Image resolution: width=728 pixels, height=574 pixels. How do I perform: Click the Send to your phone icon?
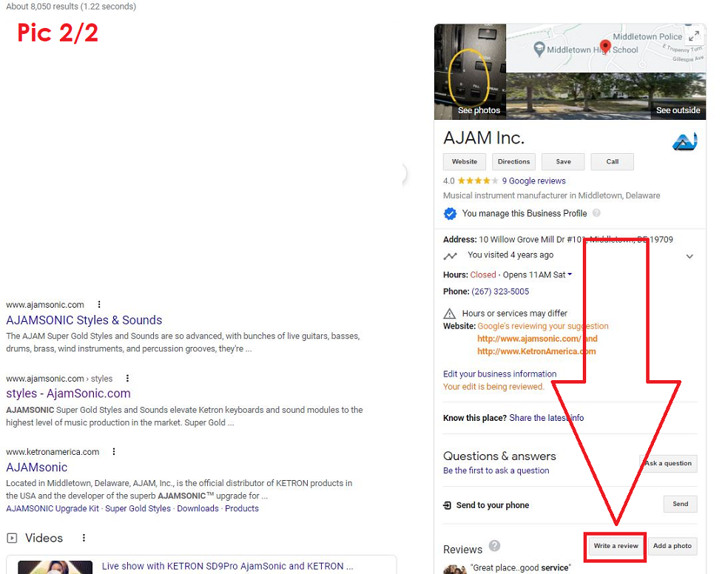point(447,505)
